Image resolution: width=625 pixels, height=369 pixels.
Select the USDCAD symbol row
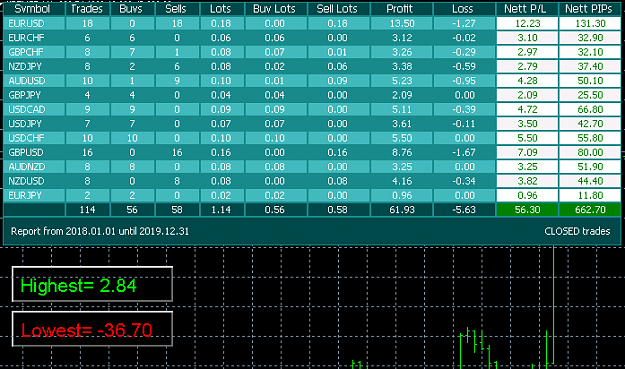pyautogui.click(x=312, y=109)
